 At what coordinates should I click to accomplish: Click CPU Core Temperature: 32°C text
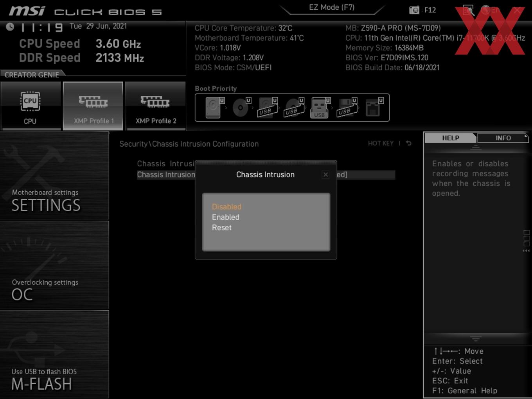[243, 28]
